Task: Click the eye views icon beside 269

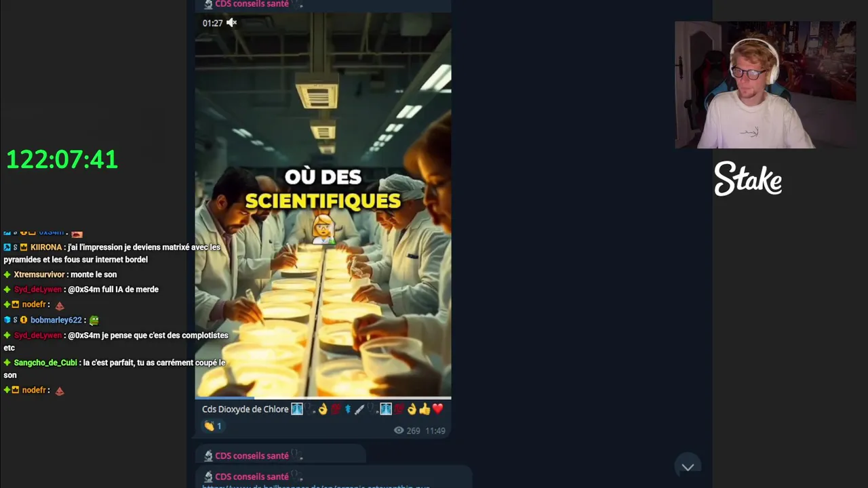Action: click(x=399, y=430)
